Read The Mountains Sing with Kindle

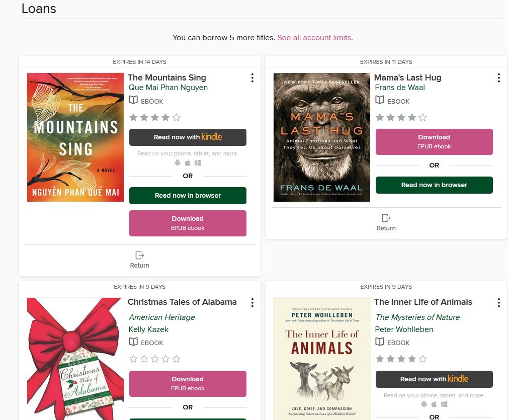pyautogui.click(x=188, y=137)
